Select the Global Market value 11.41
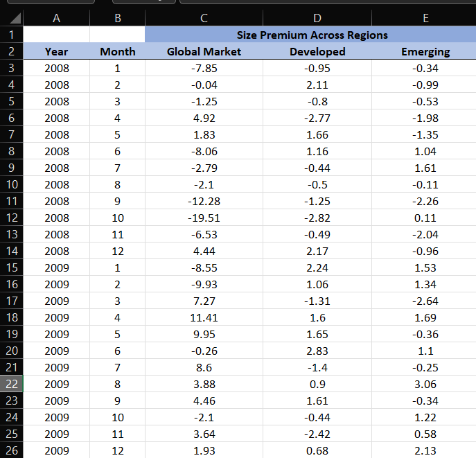Screen dimensions: 476x458 (x=204, y=317)
